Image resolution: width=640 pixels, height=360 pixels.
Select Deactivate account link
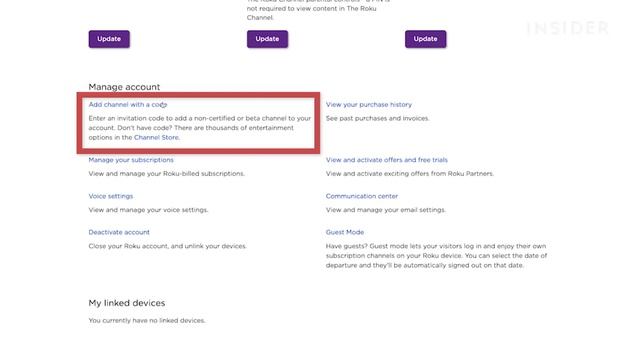119,232
